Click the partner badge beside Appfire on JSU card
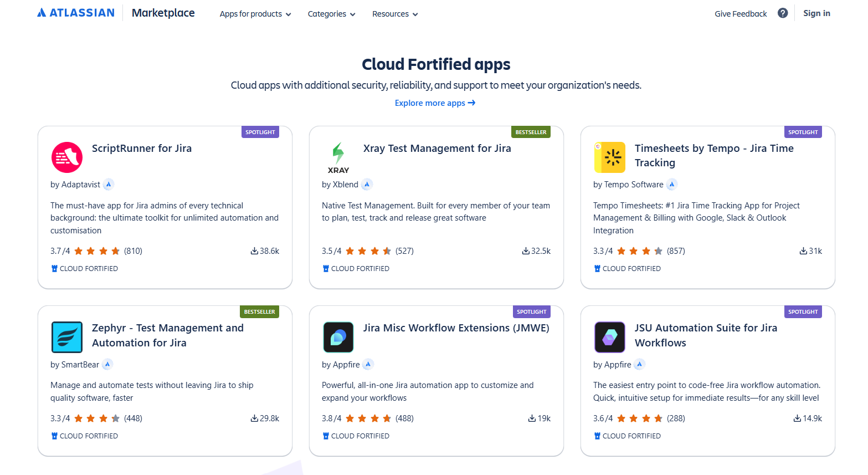The image size is (868, 475). pyautogui.click(x=640, y=364)
